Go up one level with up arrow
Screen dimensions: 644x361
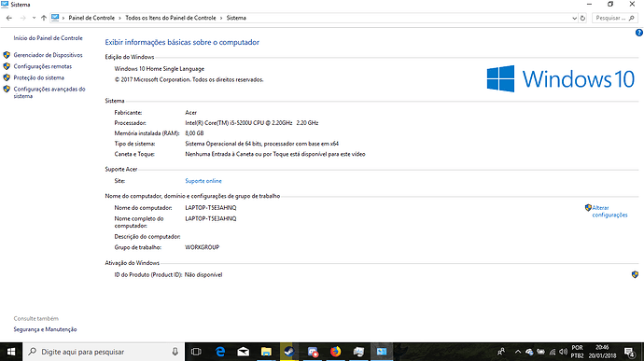pos(44,18)
